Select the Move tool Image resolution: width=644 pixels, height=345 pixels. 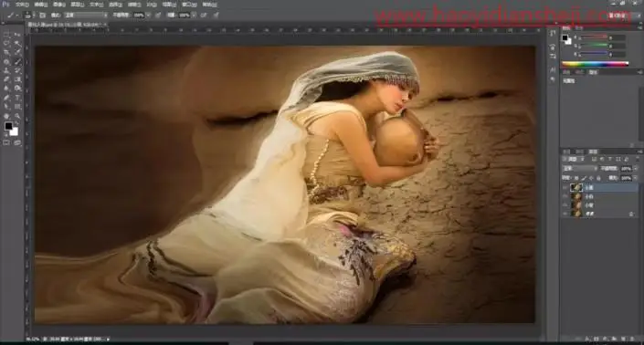coord(17,35)
